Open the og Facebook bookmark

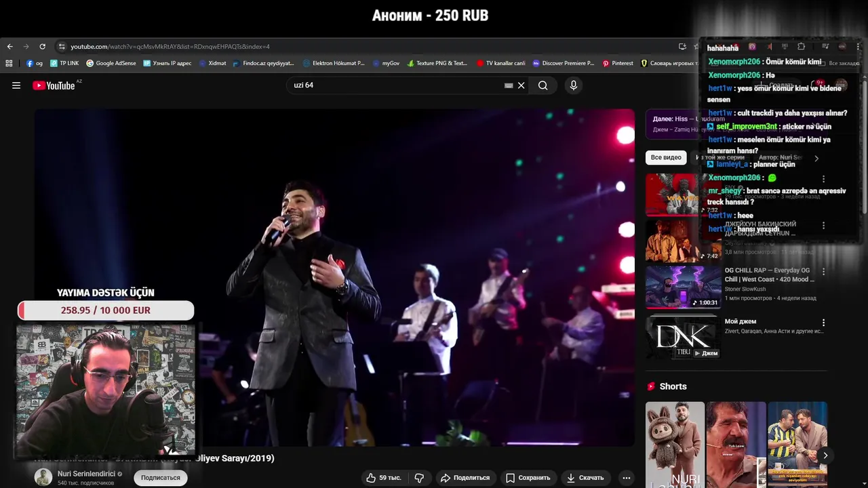(35, 63)
